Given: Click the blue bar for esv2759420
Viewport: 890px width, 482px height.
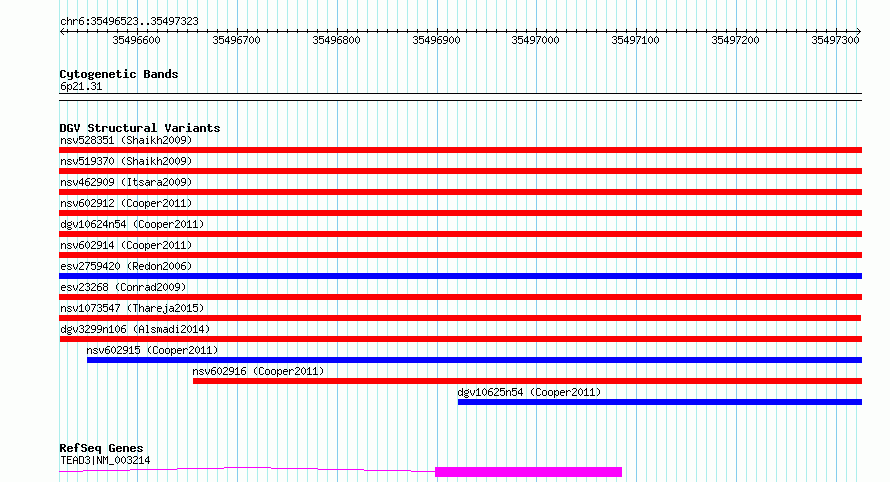Looking at the screenshot, I should [460, 276].
